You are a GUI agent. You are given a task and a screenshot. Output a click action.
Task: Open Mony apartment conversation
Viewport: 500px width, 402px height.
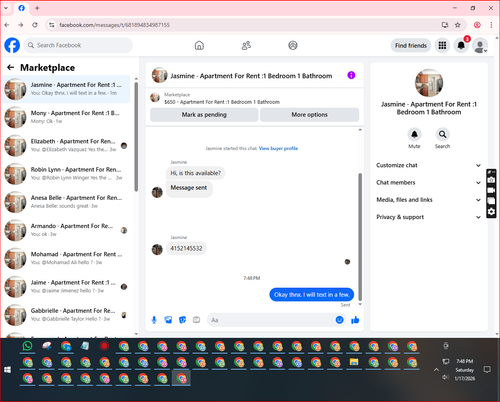pyautogui.click(x=66, y=117)
